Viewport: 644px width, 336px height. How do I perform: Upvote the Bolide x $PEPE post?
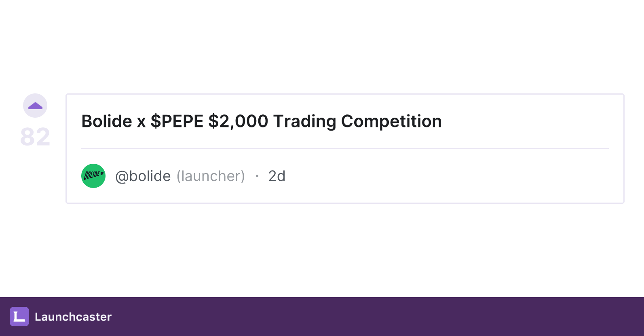click(35, 106)
